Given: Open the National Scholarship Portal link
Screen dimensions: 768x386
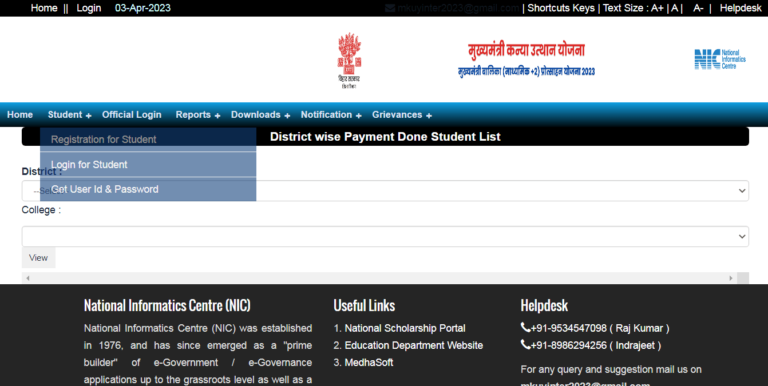Looking at the screenshot, I should click(x=405, y=328).
